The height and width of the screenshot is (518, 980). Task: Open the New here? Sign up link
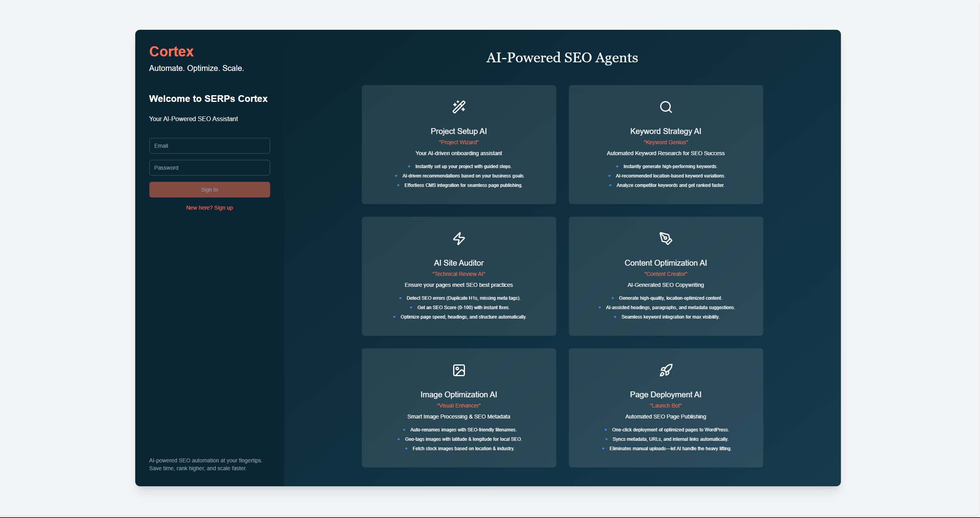209,208
